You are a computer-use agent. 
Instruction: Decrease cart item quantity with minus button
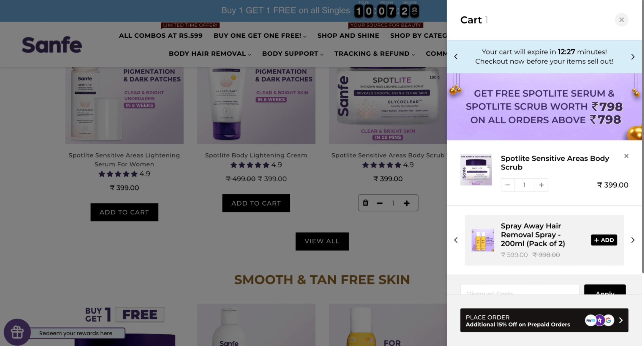[508, 185]
